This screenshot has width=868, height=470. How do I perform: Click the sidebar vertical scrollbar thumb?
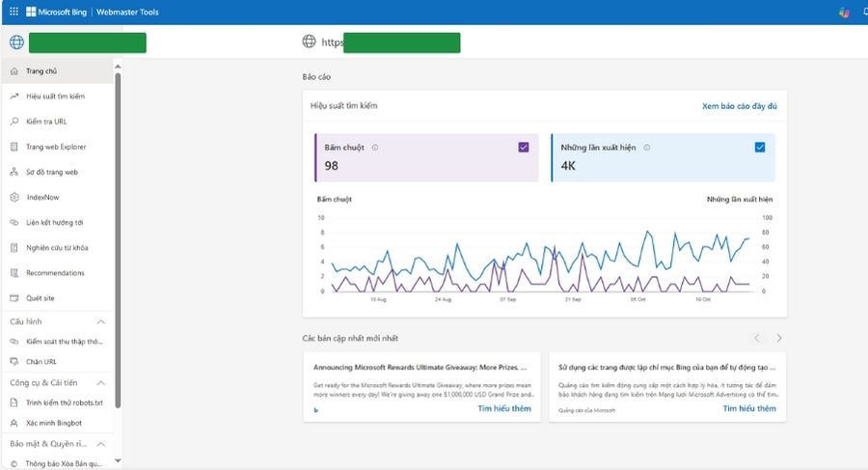118,241
